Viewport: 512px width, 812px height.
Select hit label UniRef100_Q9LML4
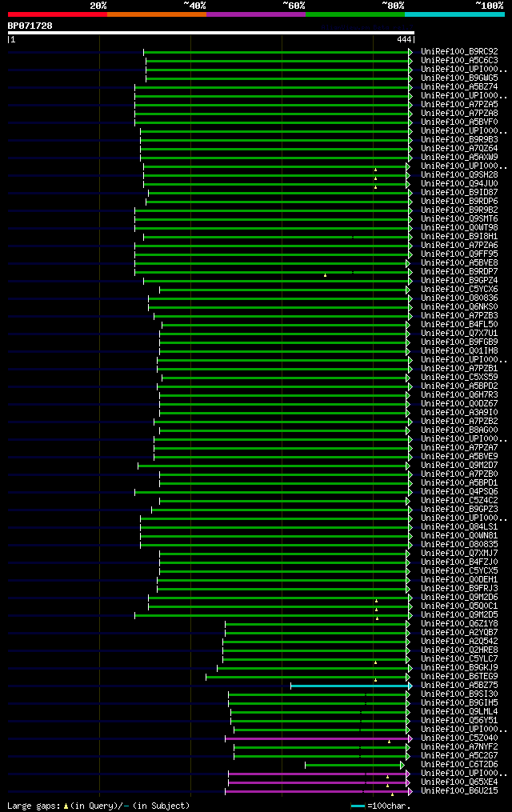pos(459,712)
